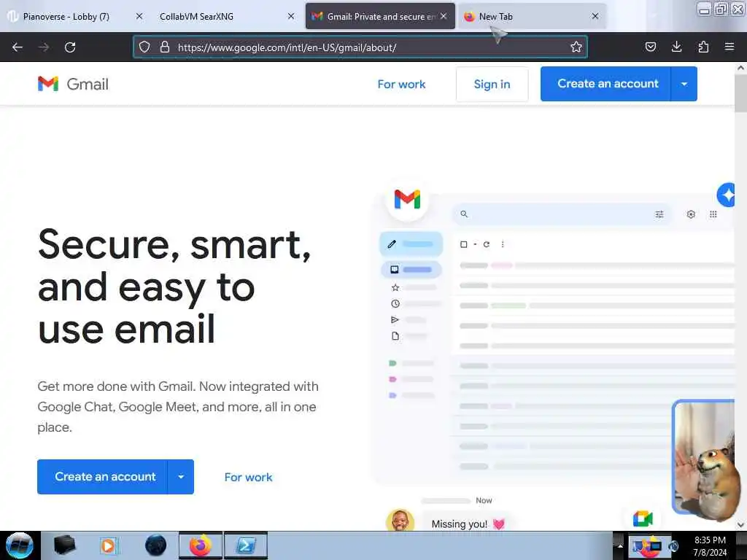Switch to the Pianoverse - Lobby tab
This screenshot has width=747, height=560.
(x=66, y=17)
